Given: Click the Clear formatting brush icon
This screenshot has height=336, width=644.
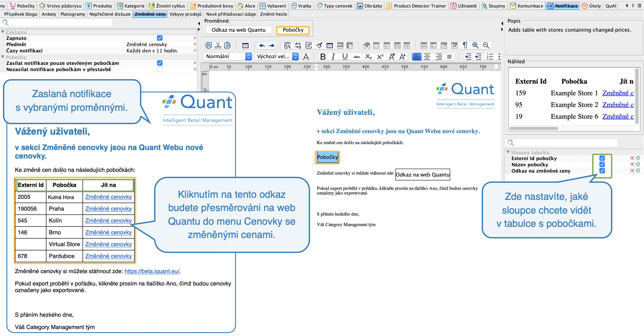Looking at the screenshot, I should (319, 45).
